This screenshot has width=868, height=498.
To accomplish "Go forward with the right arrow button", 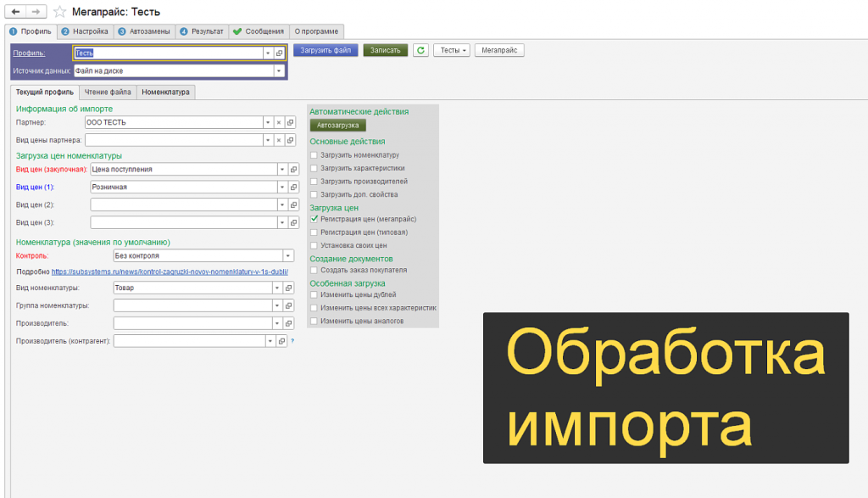I will tap(36, 11).
